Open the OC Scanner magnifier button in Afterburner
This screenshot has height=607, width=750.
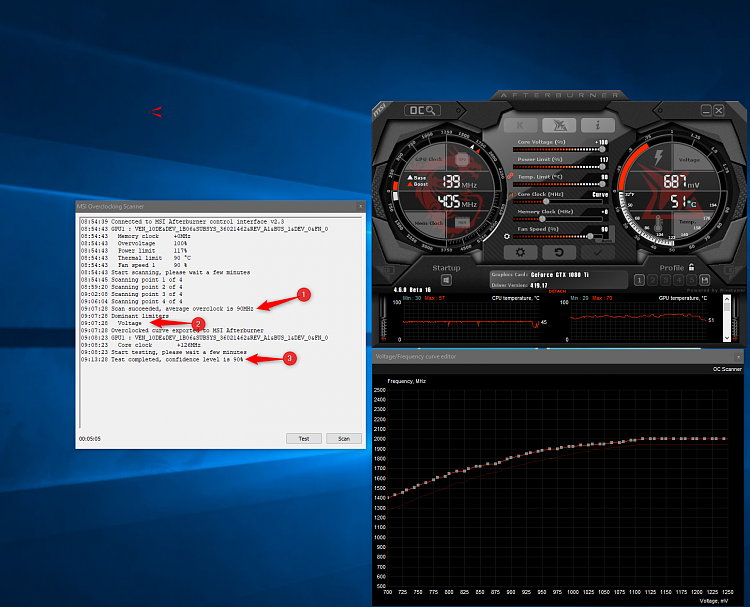422,110
